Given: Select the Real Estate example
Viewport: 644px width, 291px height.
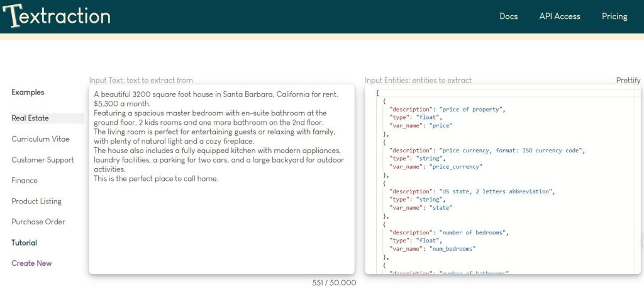Looking at the screenshot, I should [x=30, y=118].
